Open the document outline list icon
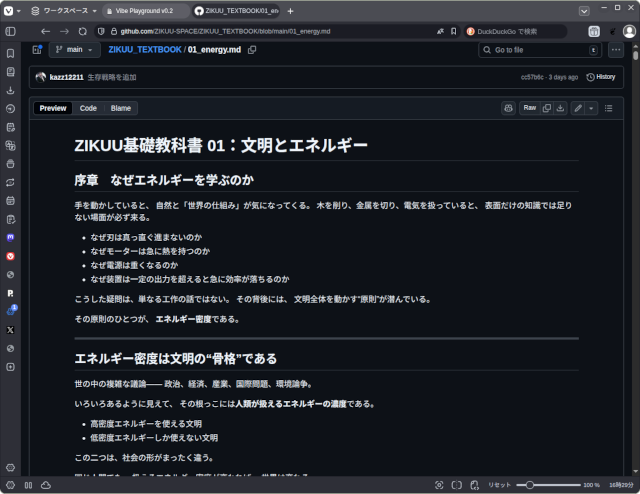640x494 pixels. 608,108
